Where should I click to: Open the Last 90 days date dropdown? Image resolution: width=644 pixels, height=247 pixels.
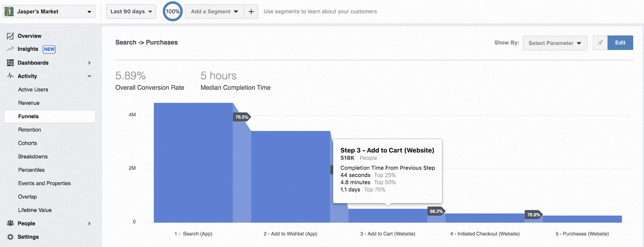tap(131, 12)
